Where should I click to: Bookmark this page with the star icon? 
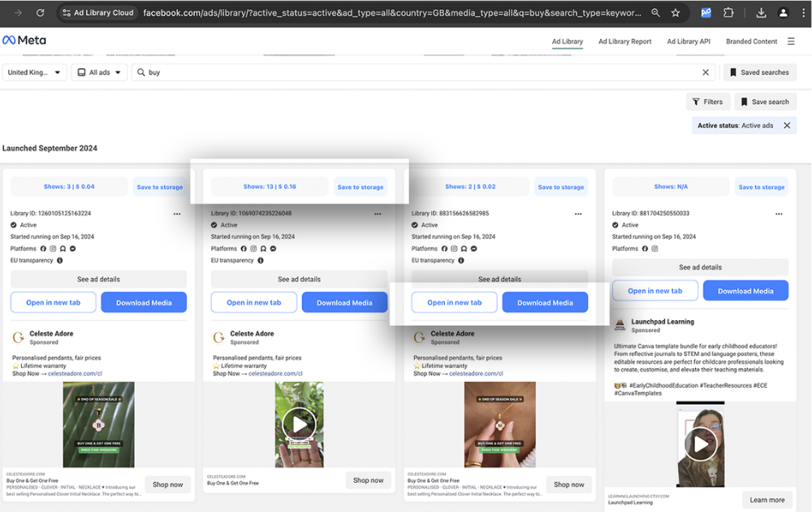pos(676,12)
